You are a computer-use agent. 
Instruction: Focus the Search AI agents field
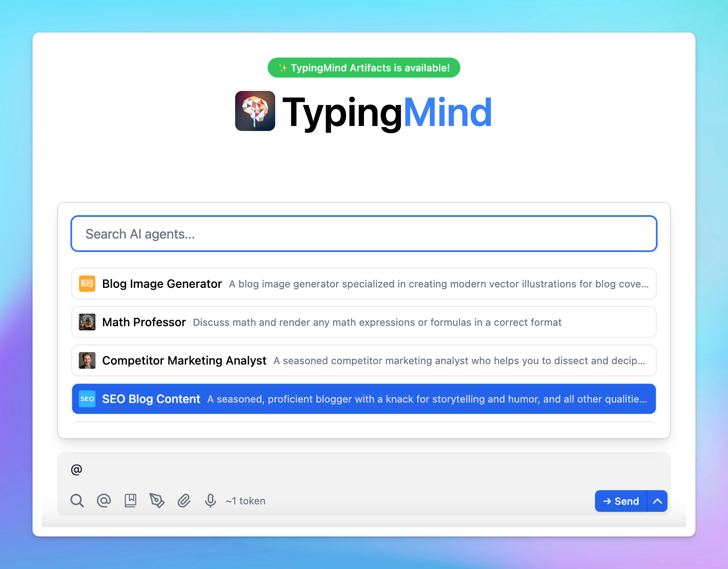tap(364, 234)
